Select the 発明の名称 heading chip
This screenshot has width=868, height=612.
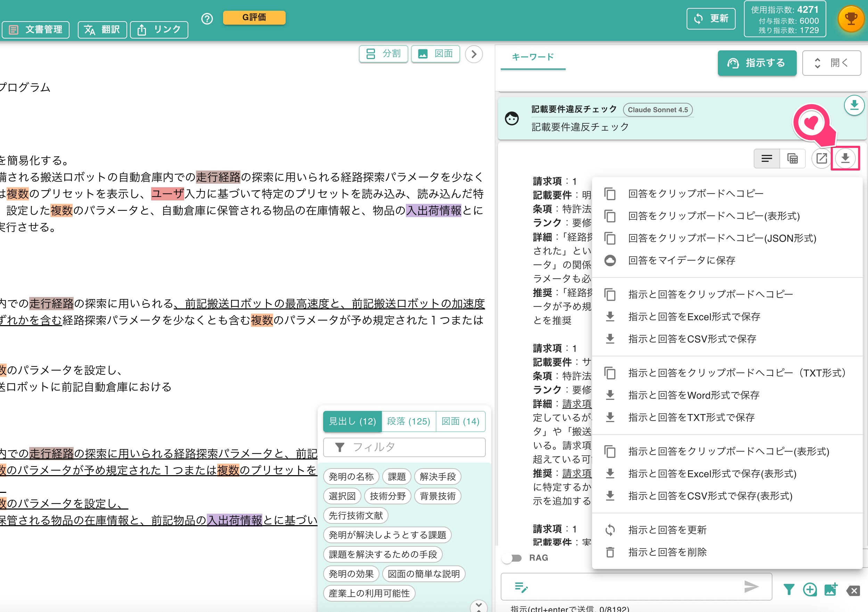pyautogui.click(x=351, y=477)
